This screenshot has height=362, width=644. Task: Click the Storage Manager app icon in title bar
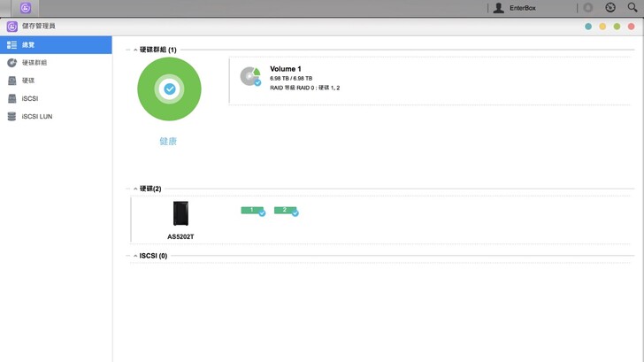(11, 27)
